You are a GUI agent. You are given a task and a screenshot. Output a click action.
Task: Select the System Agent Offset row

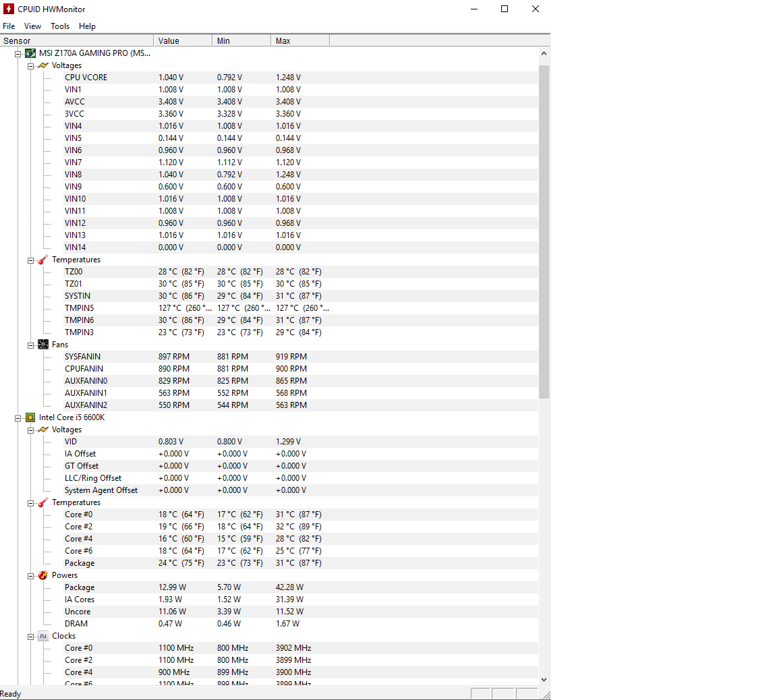point(301,490)
